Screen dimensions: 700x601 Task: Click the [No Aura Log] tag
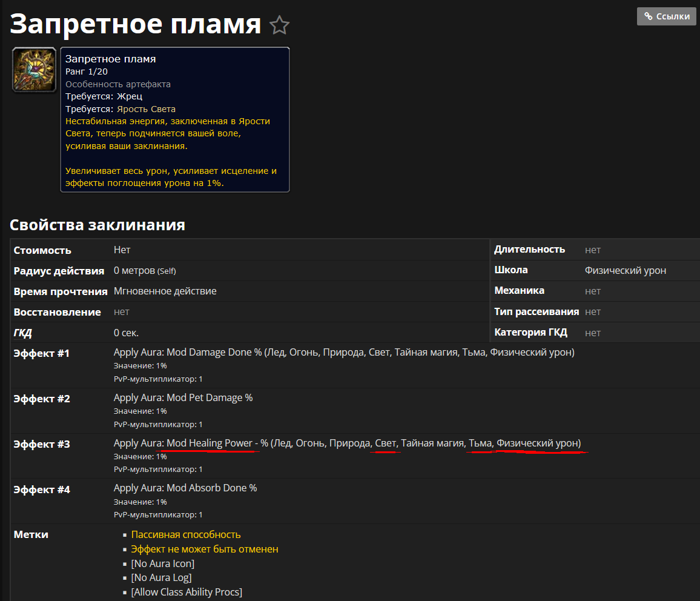(x=161, y=578)
